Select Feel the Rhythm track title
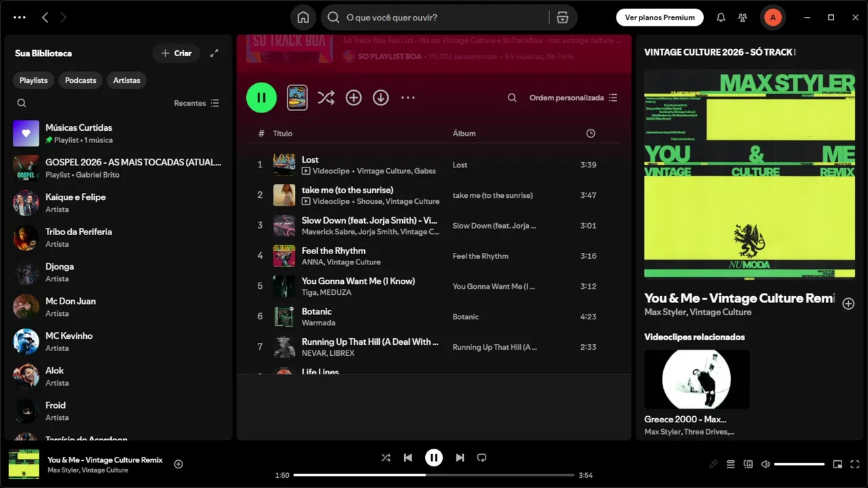 tap(334, 251)
